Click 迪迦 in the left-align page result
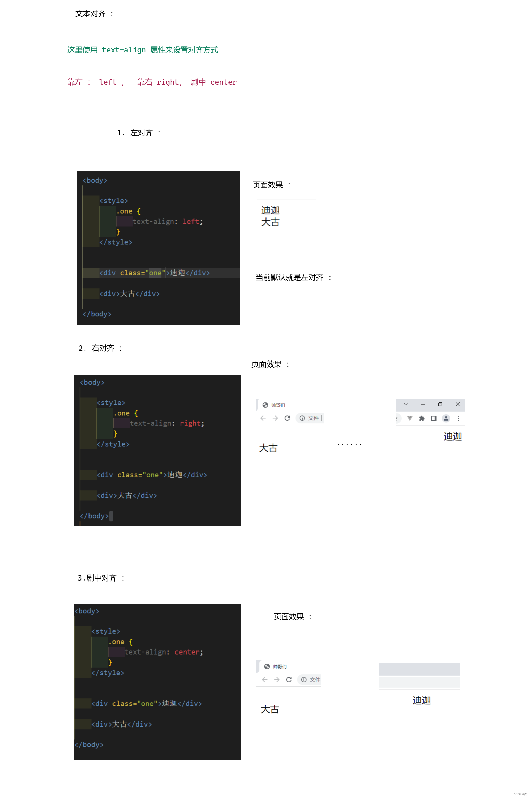 pyautogui.click(x=271, y=210)
